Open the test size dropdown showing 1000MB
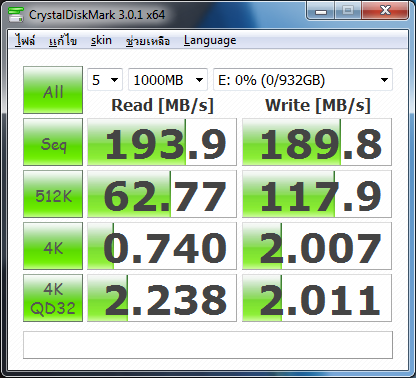The width and height of the screenshot is (416, 378). click(x=168, y=80)
